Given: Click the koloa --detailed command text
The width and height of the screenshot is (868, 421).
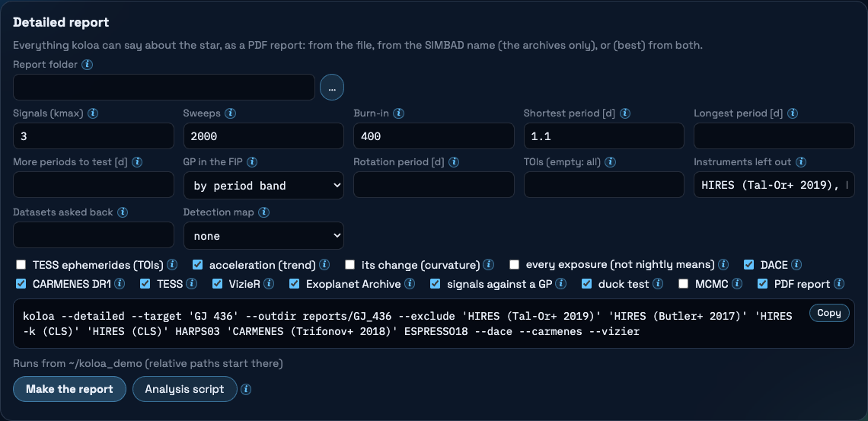Looking at the screenshot, I should (407, 324).
